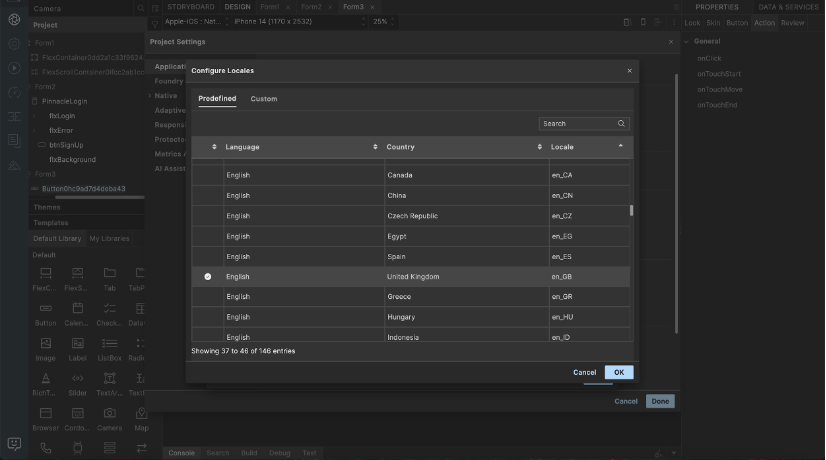Viewport: 826px width, 460px height.
Task: Click the search magnifier icon in locales dialog
Action: 622,124
